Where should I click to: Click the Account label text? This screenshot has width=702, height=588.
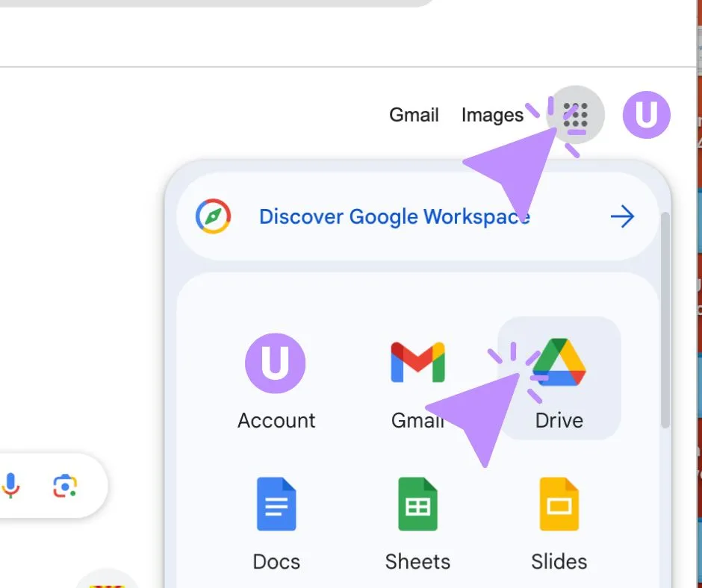coord(276,420)
